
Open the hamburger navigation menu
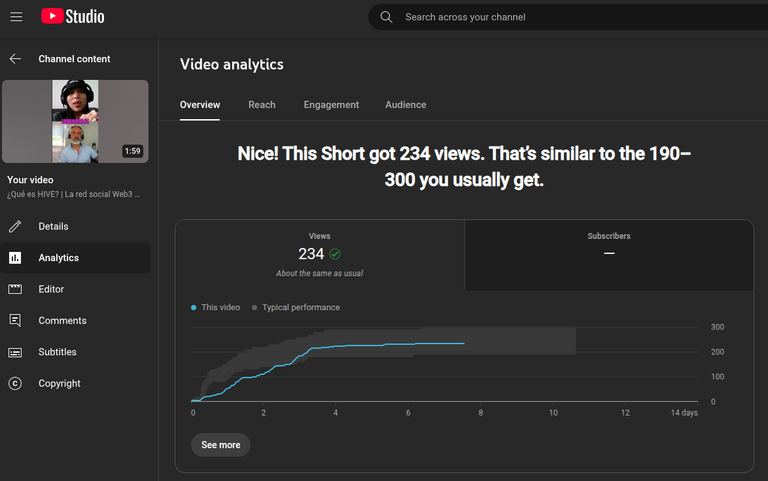(16, 17)
